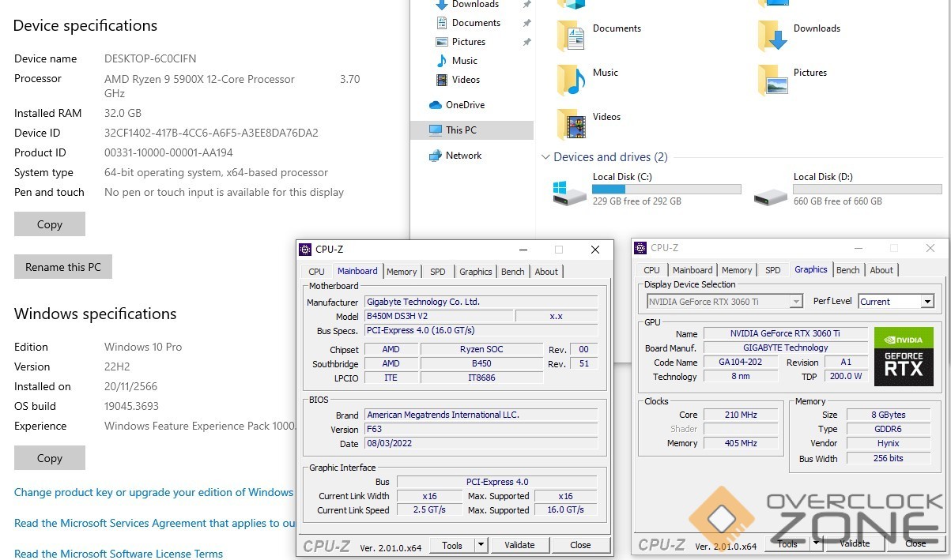951x560 pixels.
Task: Click the Gigabyte Technology Co. Ltd. manufacturer field
Action: click(481, 302)
